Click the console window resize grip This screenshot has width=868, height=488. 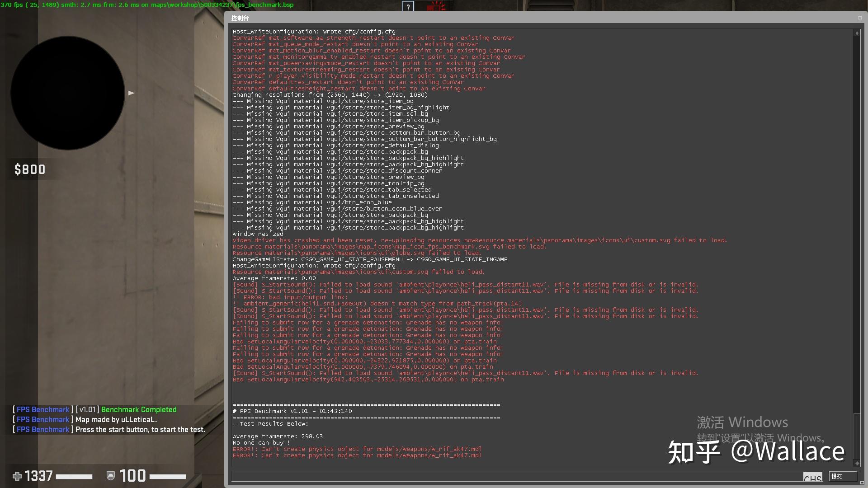(x=863, y=483)
